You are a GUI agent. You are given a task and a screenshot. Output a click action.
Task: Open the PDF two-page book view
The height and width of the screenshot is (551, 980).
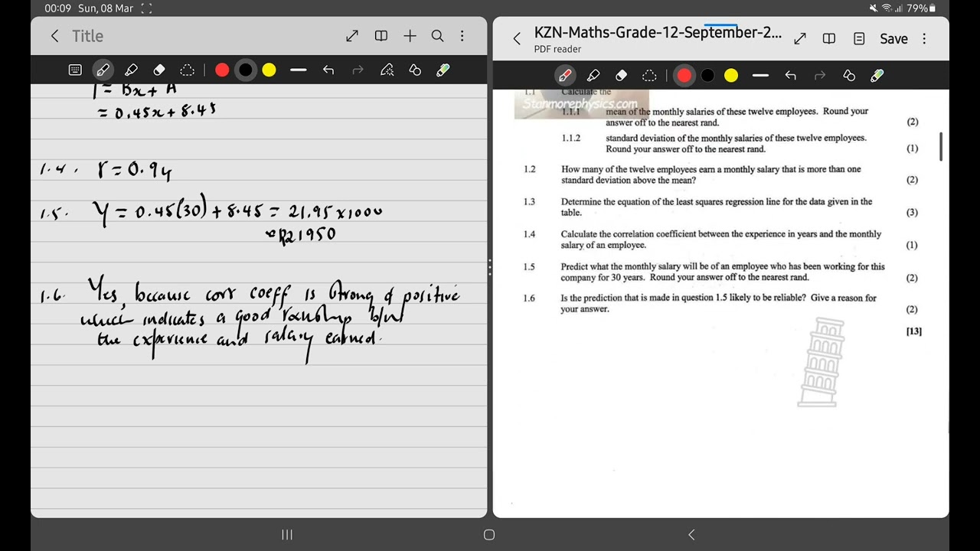828,38
